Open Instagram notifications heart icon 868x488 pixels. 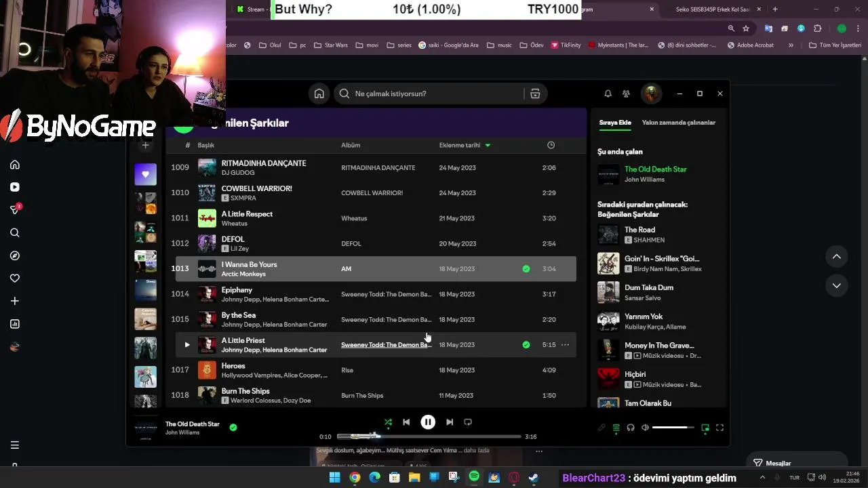click(x=15, y=278)
